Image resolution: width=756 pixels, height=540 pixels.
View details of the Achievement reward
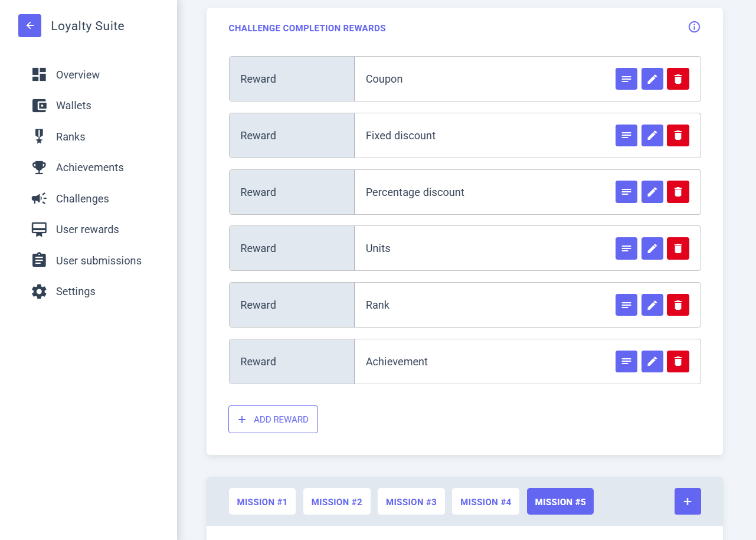(626, 361)
